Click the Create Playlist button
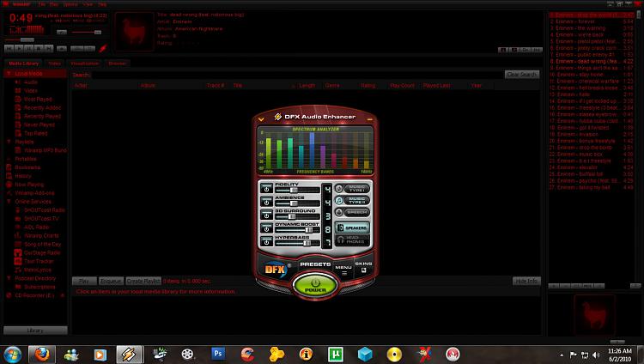 pos(143,281)
